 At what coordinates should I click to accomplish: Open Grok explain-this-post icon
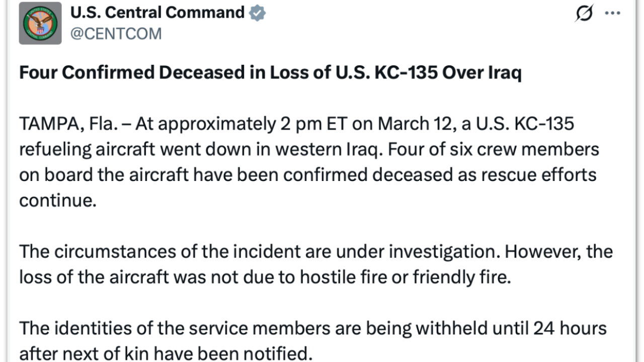[584, 13]
